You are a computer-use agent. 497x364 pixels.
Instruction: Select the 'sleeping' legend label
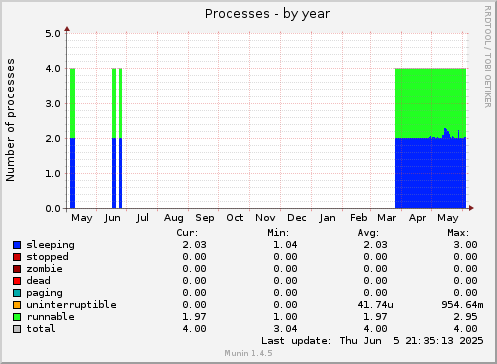click(x=50, y=245)
